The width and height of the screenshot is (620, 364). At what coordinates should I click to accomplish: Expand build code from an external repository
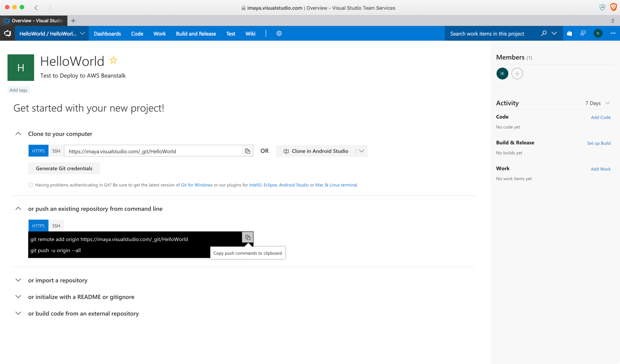click(18, 313)
